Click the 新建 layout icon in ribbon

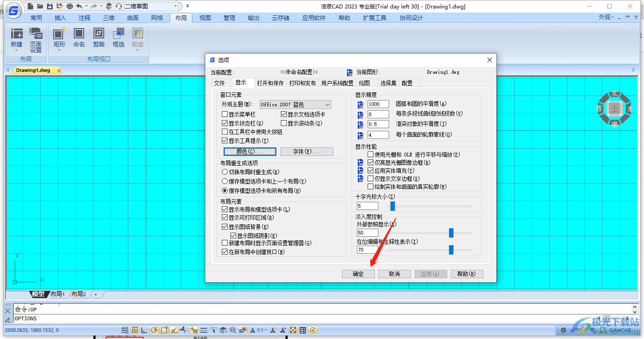[17, 33]
